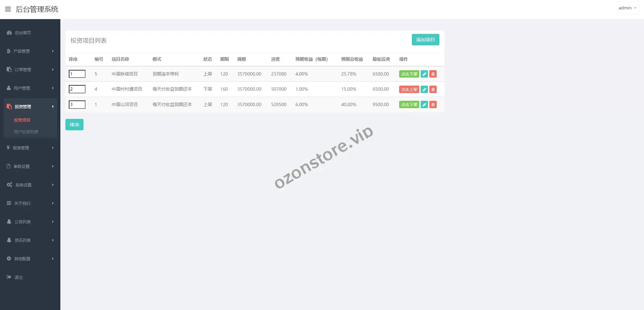This screenshot has height=310, width=644.
Task: Click edit pencil icon for 中国村村通项目
Action: (x=424, y=89)
